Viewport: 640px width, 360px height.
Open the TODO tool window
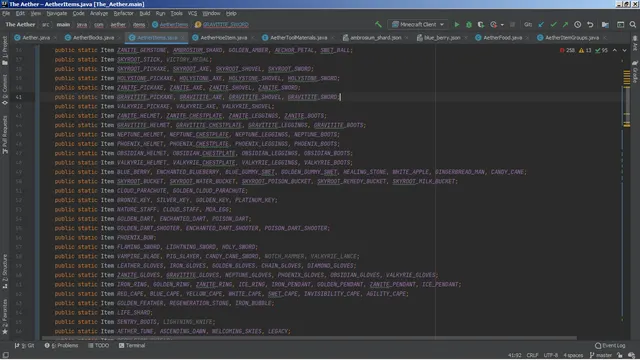[x=98, y=345]
